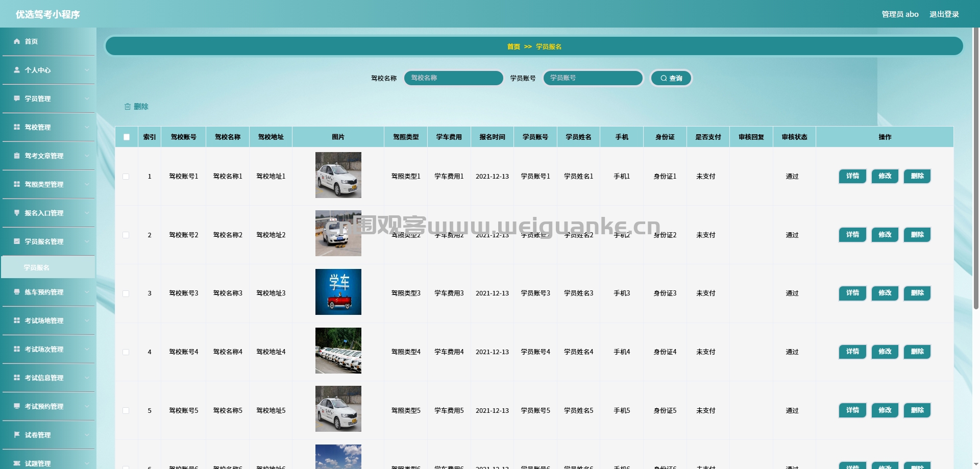Screen dimensions: 980x469
Task: Click the icon beside 学员管理
Action: [17, 98]
